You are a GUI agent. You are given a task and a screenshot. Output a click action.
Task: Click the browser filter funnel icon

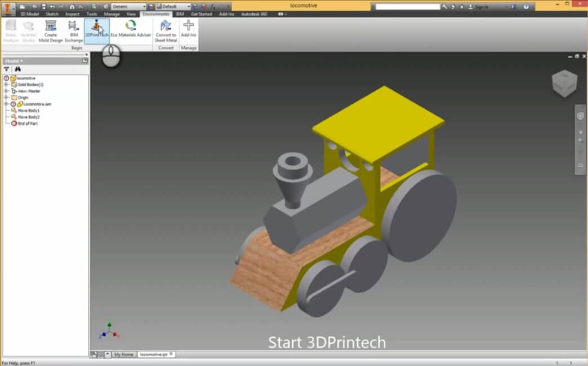7,69
